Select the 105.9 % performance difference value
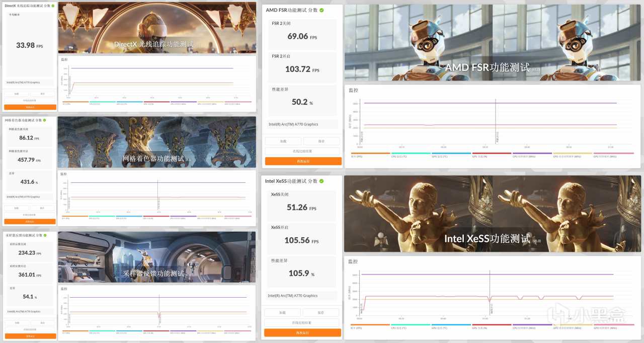Viewport: 644px width, 343px height. coord(302,273)
